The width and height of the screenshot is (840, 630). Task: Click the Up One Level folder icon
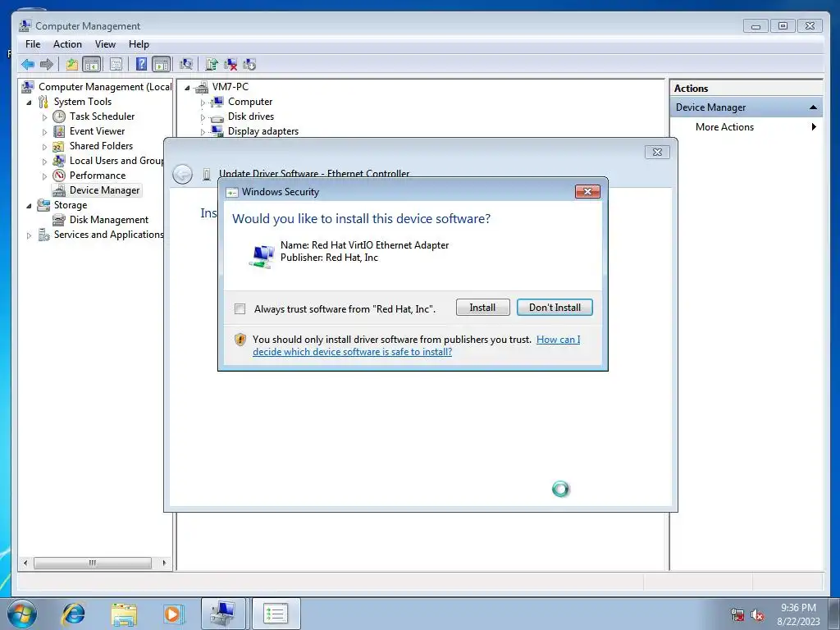[72, 65]
